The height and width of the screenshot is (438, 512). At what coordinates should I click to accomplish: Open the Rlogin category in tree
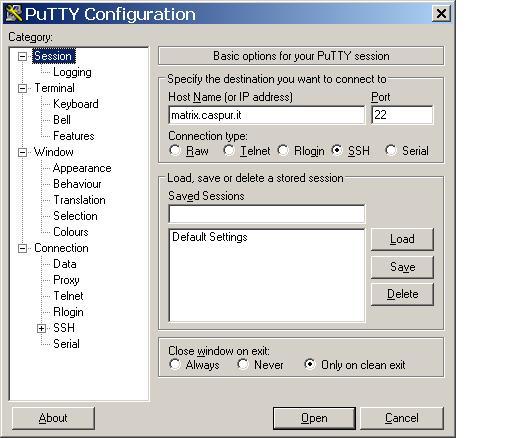click(68, 312)
